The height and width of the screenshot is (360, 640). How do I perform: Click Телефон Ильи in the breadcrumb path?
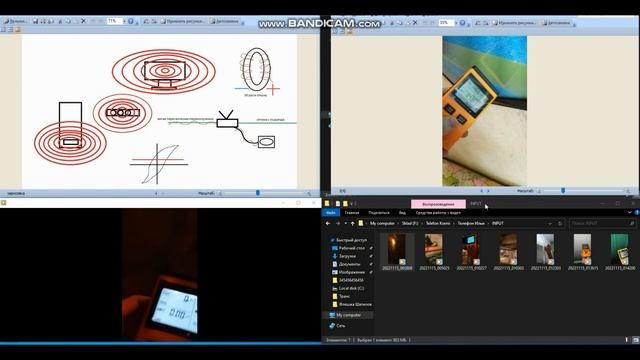coord(471,224)
